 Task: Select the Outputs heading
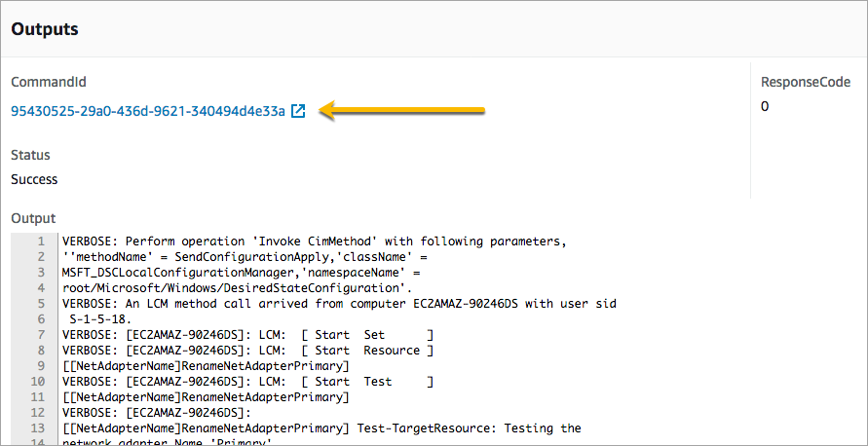[x=45, y=29]
